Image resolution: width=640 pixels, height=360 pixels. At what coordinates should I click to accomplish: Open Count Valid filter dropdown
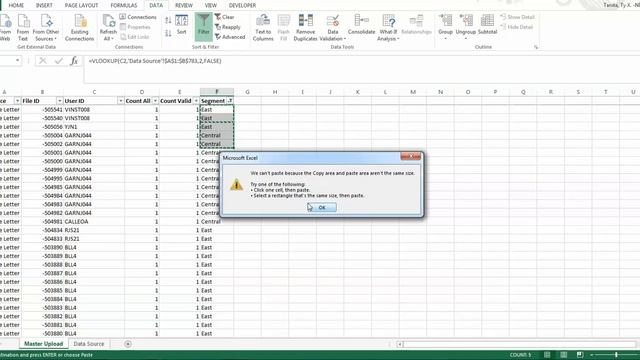(196, 101)
